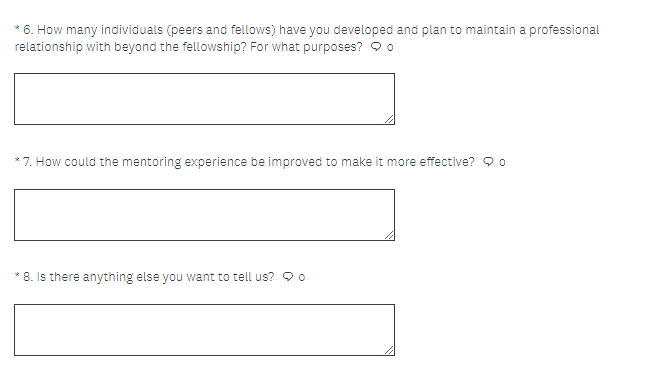The image size is (667, 376).
Task: Click resize grip of question 8 text area
Action: [x=389, y=350]
